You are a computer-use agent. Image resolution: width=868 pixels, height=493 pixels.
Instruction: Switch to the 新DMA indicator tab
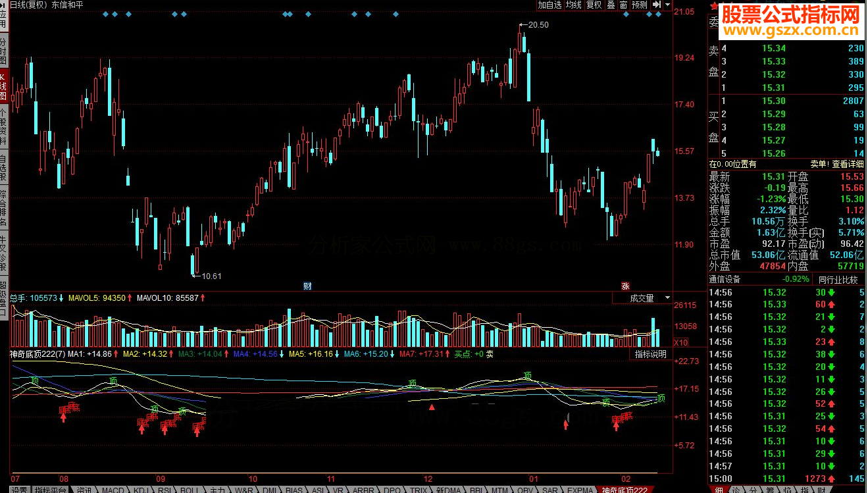449,489
